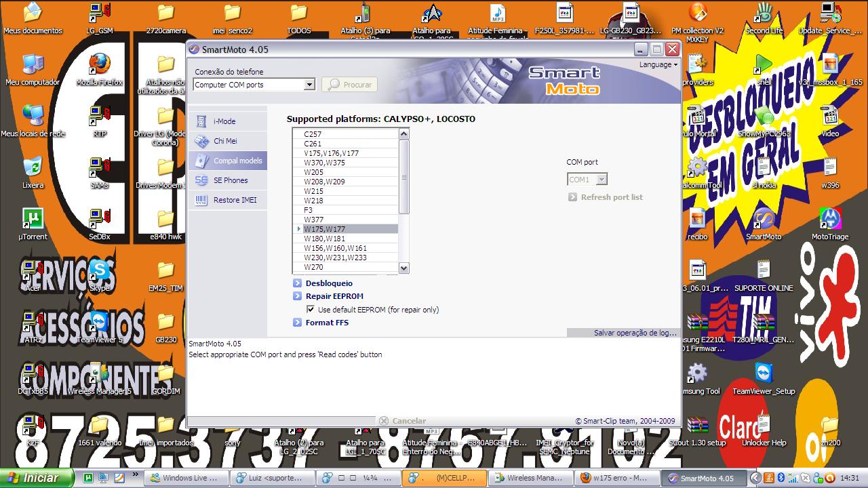Click the model list scroll-down arrow
Viewport: 868px width, 488px height.
pyautogui.click(x=404, y=268)
